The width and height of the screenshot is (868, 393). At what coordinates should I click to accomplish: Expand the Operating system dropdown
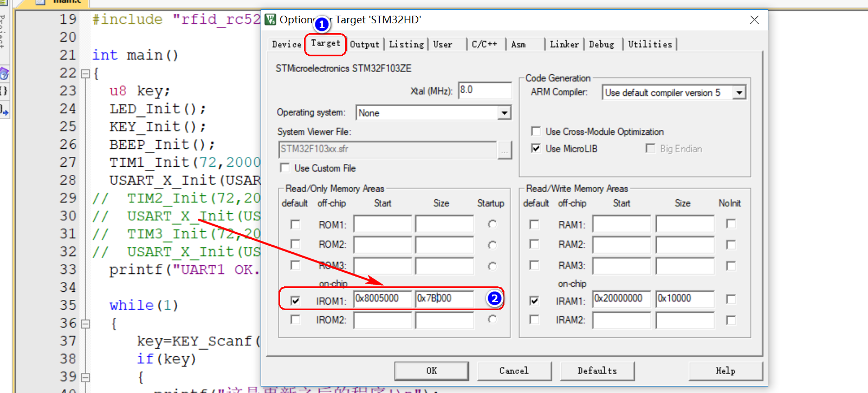tap(504, 113)
